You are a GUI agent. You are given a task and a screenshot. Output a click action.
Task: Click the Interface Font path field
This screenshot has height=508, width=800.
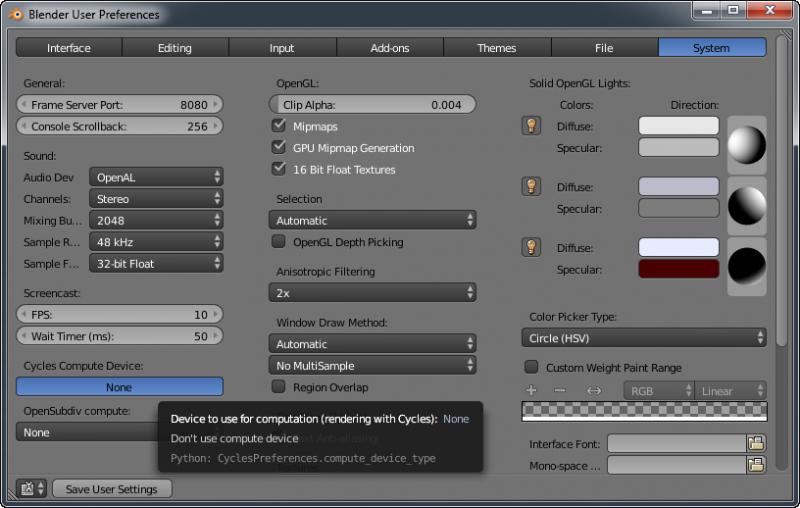(677, 443)
